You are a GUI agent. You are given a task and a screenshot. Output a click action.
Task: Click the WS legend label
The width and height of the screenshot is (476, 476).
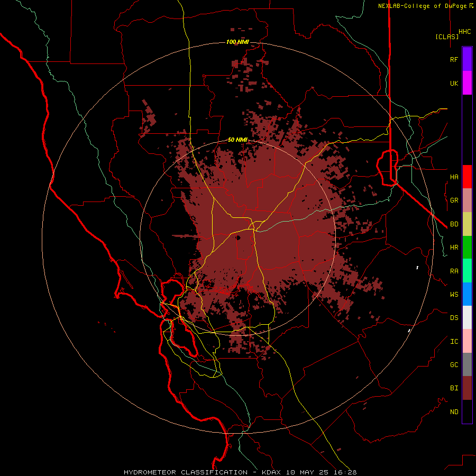coord(454,294)
